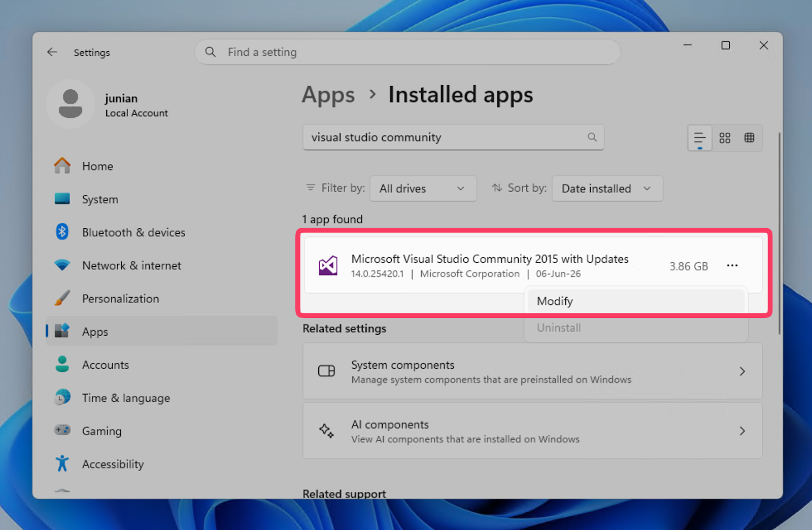Screen dimensions: 812x530
Task: Click the magnifier icon in apps search box
Action: tap(592, 137)
